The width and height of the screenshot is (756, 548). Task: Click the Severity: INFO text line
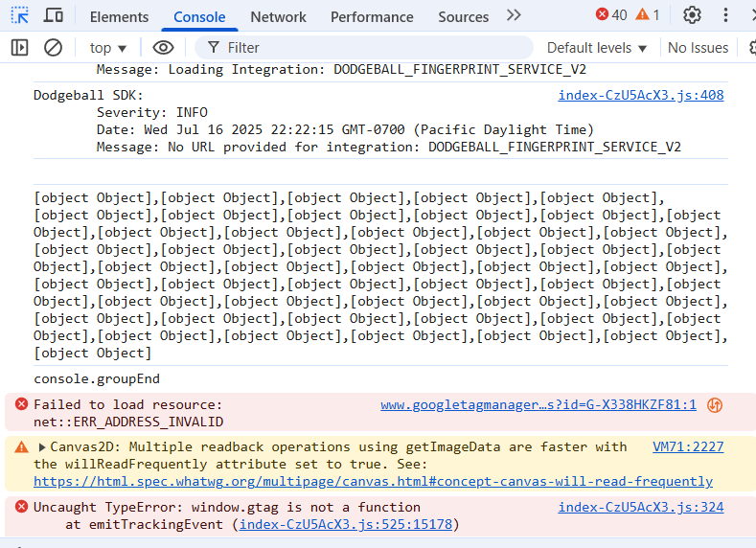click(152, 112)
